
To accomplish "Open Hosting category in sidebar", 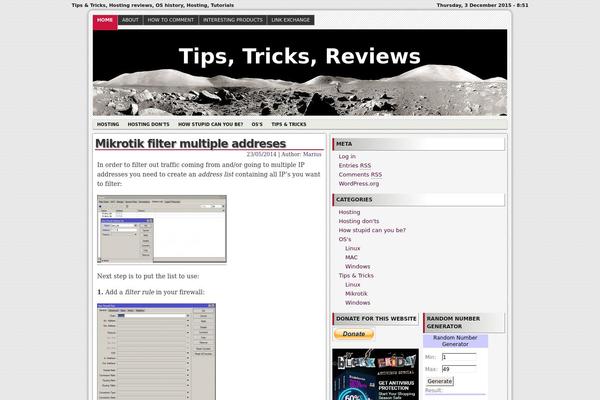I will tap(349, 212).
